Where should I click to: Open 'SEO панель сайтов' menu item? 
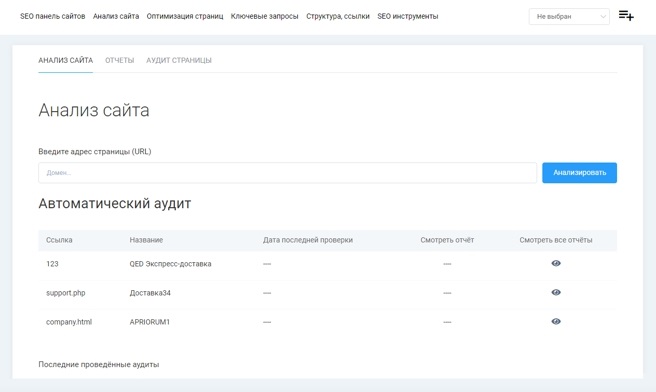[x=53, y=16]
